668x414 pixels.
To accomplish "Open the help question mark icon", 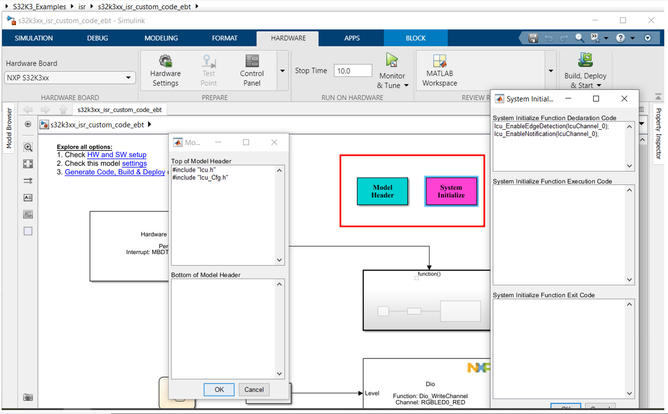I will [x=620, y=38].
